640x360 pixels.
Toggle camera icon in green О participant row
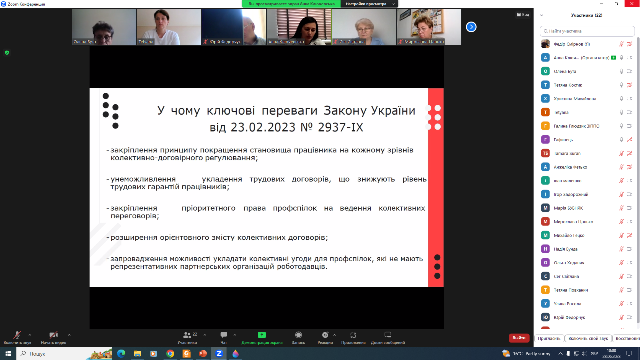[630, 71]
